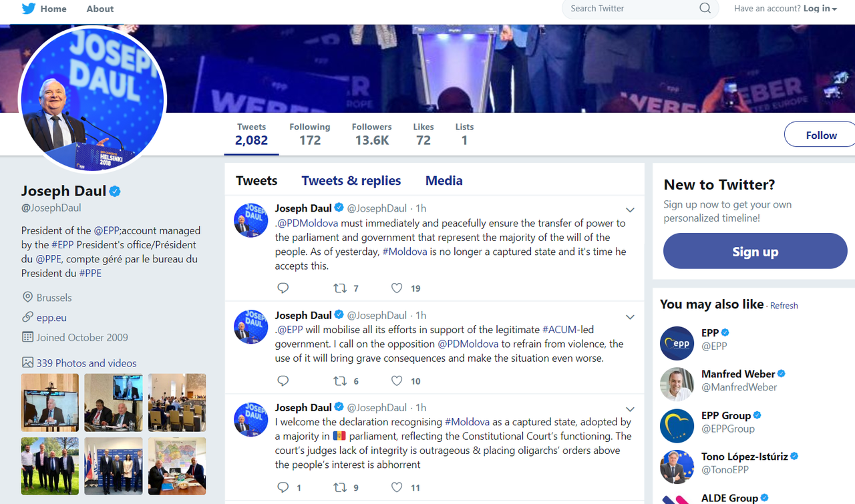
Task: Retweet the tweet with 9 retweets
Action: pos(340,487)
